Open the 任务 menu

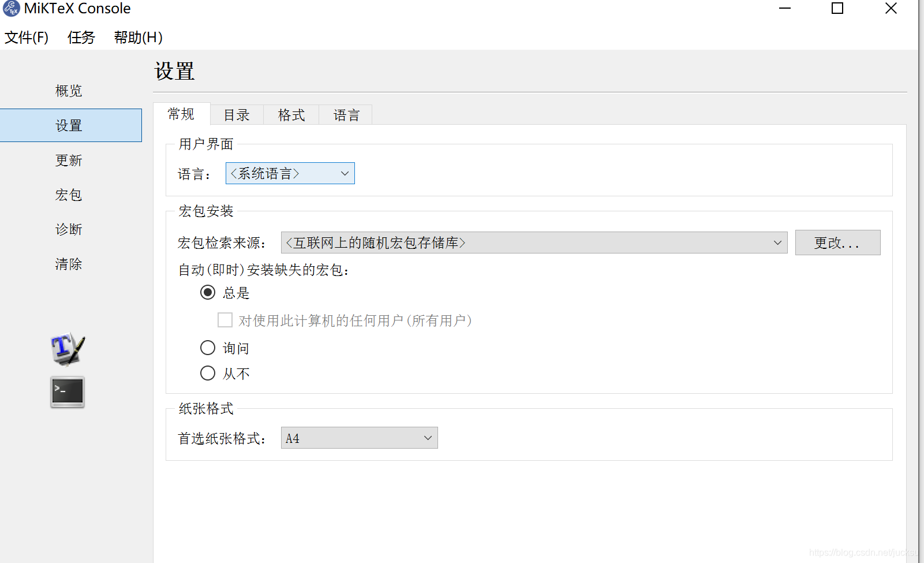tap(81, 38)
